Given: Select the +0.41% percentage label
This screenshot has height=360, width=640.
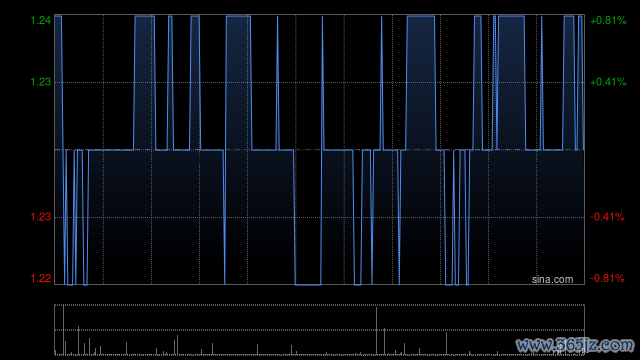Looking at the screenshot, I should tap(608, 82).
